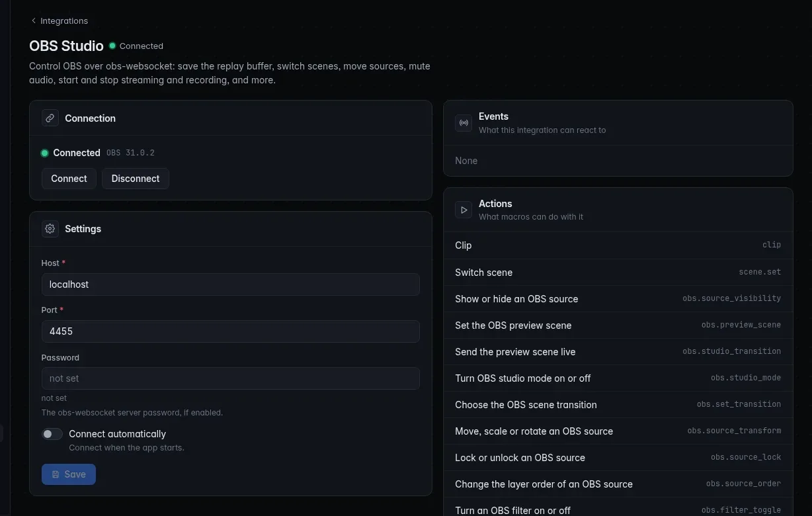
Task: Click the green status dot beside OBS Studio title
Action: coord(112,46)
